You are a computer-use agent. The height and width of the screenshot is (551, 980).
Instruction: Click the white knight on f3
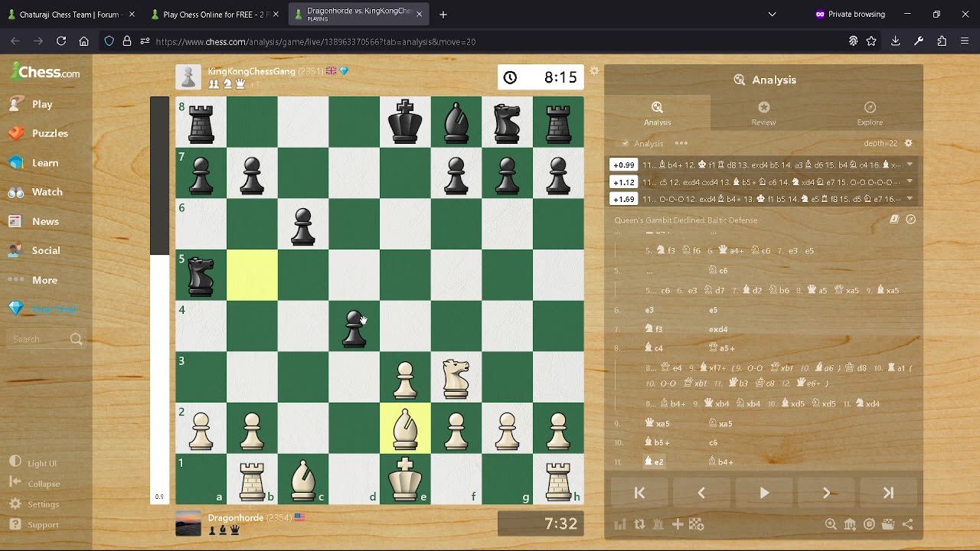[456, 377]
